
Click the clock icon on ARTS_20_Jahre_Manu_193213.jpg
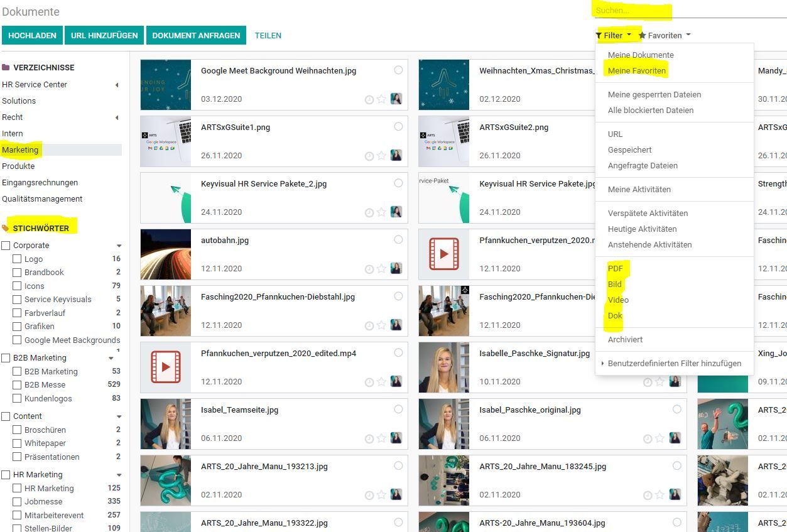(369, 495)
